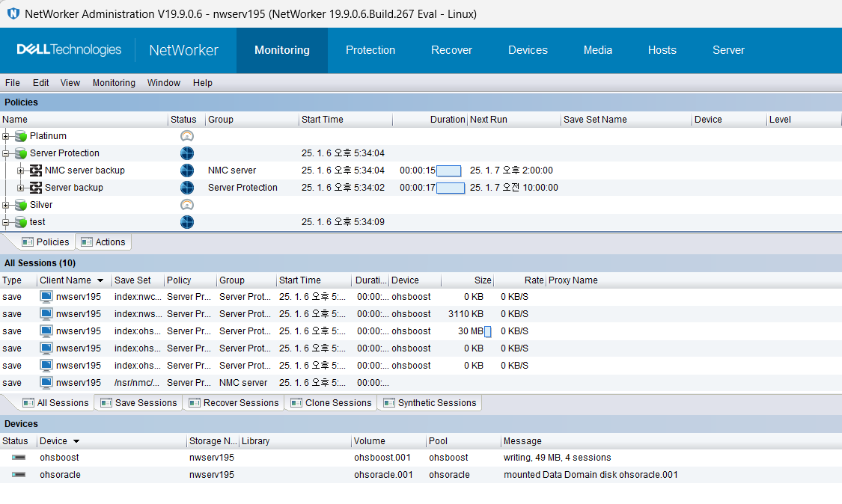Click the Silver policy status icon
Screen dimensions: 842x504
(x=187, y=204)
